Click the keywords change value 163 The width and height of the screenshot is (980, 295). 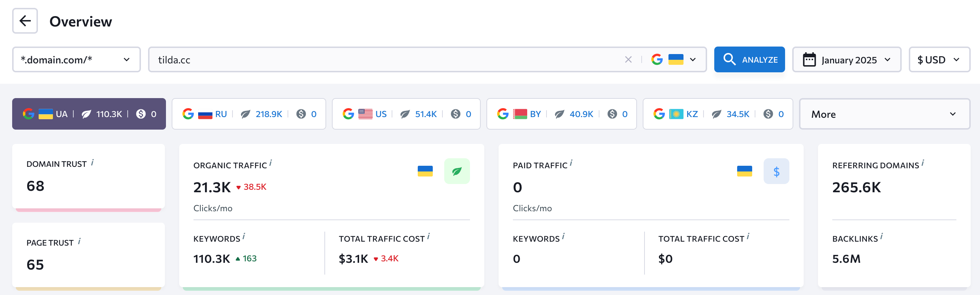pos(250,258)
